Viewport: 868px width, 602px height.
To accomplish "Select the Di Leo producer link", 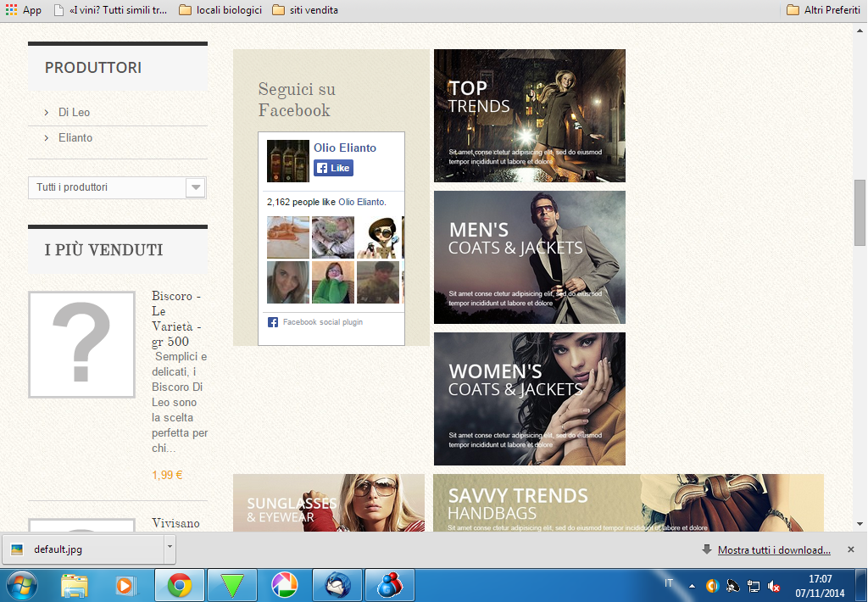I will coord(75,113).
